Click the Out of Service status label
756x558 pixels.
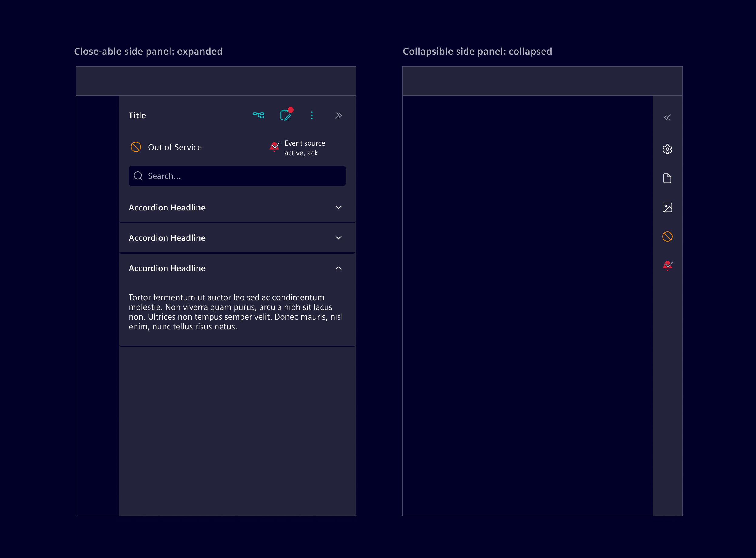click(x=175, y=147)
